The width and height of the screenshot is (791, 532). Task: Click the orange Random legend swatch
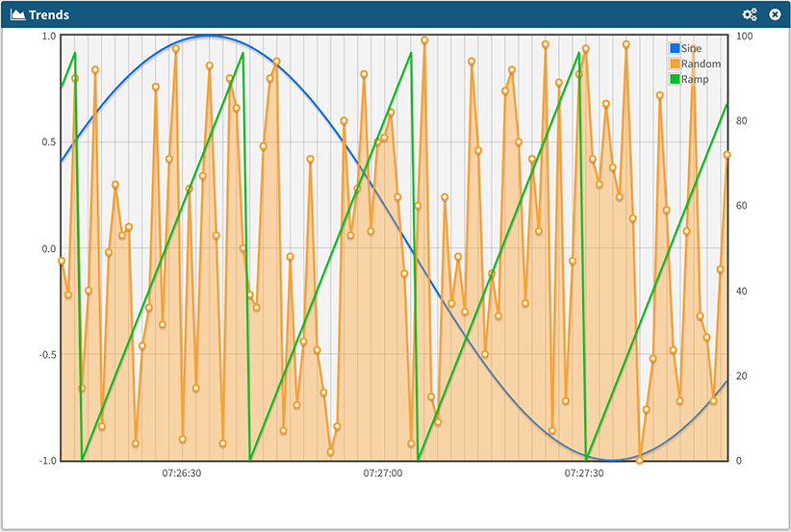674,63
